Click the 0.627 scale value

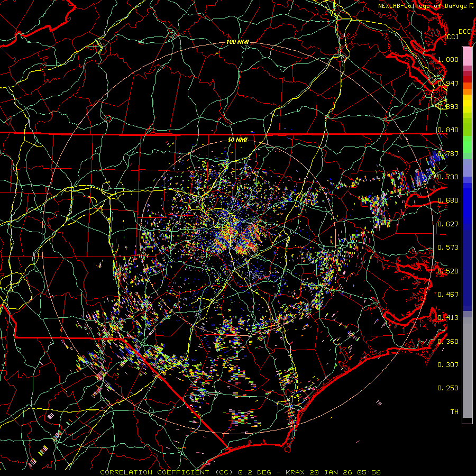click(448, 224)
